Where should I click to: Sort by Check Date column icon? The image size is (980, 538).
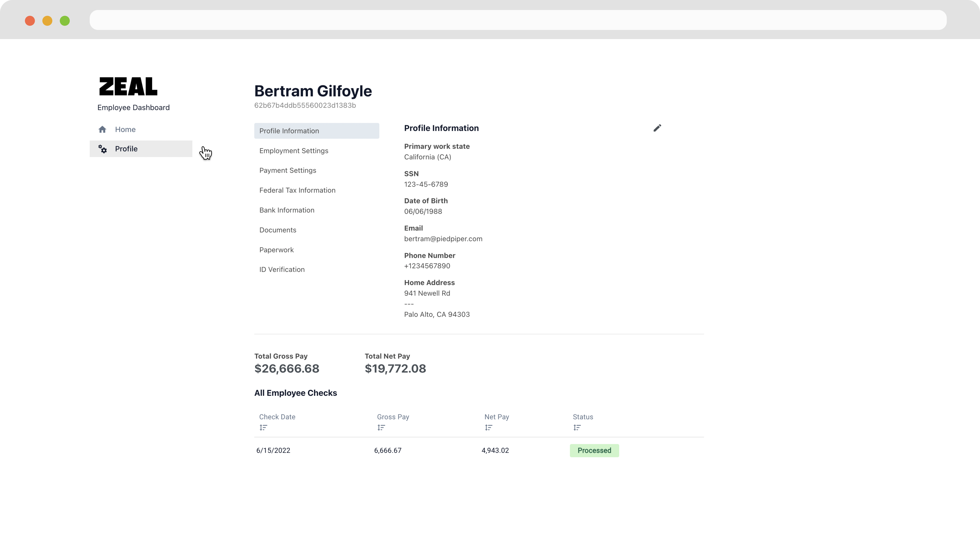tap(263, 428)
